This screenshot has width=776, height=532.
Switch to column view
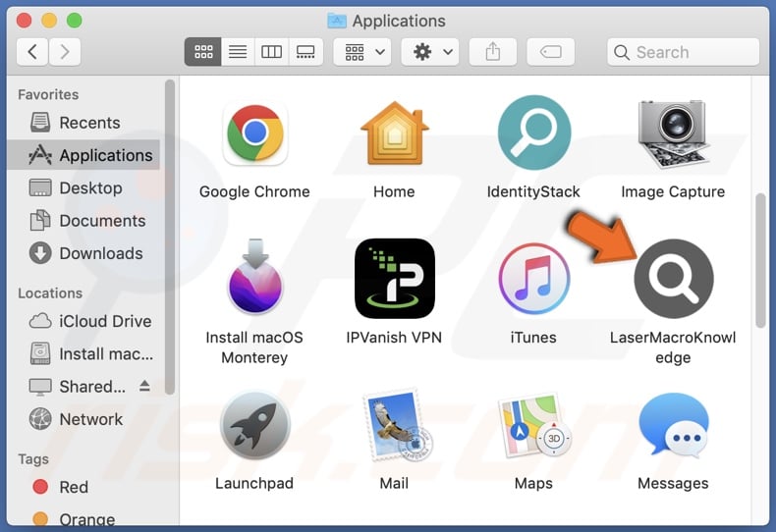[271, 52]
